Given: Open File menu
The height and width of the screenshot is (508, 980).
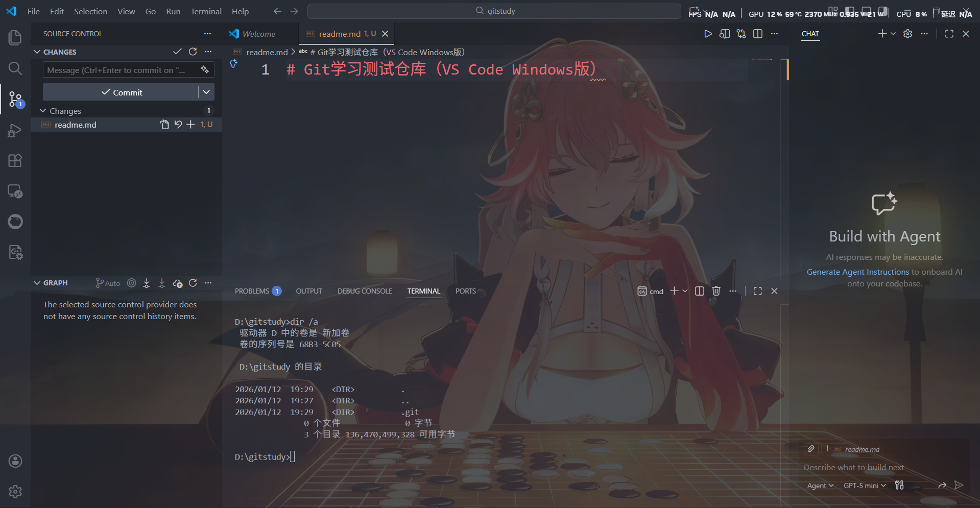Looking at the screenshot, I should click(x=34, y=11).
